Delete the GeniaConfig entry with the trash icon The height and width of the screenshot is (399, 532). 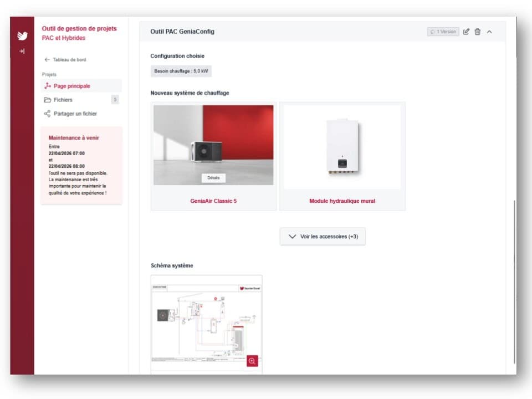click(x=477, y=32)
